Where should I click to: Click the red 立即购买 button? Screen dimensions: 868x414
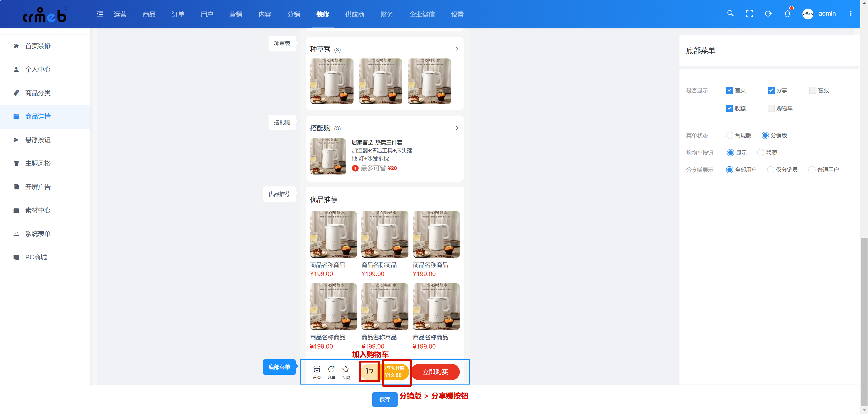pos(435,372)
